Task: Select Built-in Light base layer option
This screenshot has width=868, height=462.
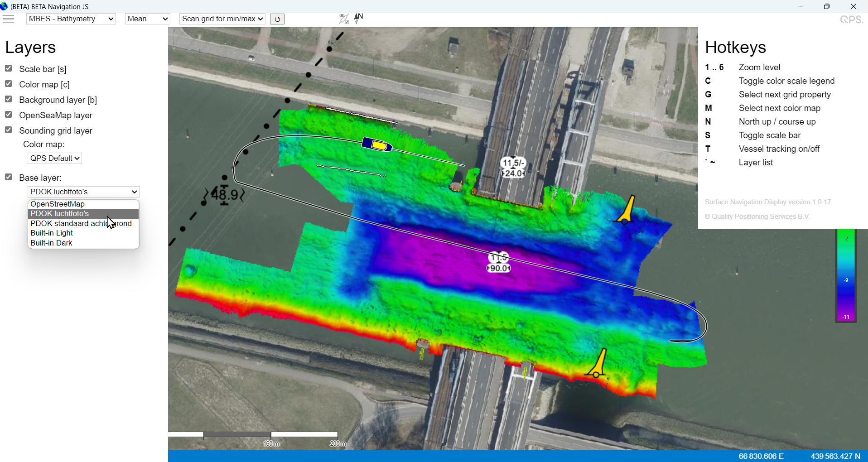Action: click(x=52, y=233)
